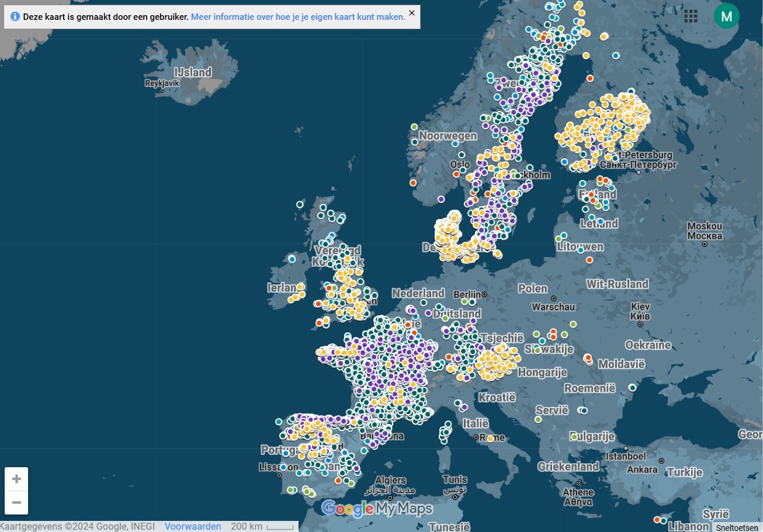Select the blue marker in Ireland's northwest
The width and height of the screenshot is (763, 532).
click(292, 259)
